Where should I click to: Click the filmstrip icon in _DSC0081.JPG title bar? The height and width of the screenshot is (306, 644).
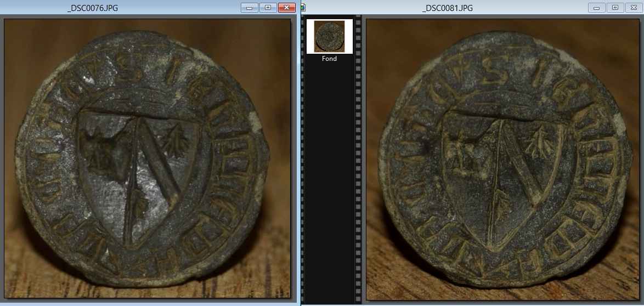(x=303, y=8)
